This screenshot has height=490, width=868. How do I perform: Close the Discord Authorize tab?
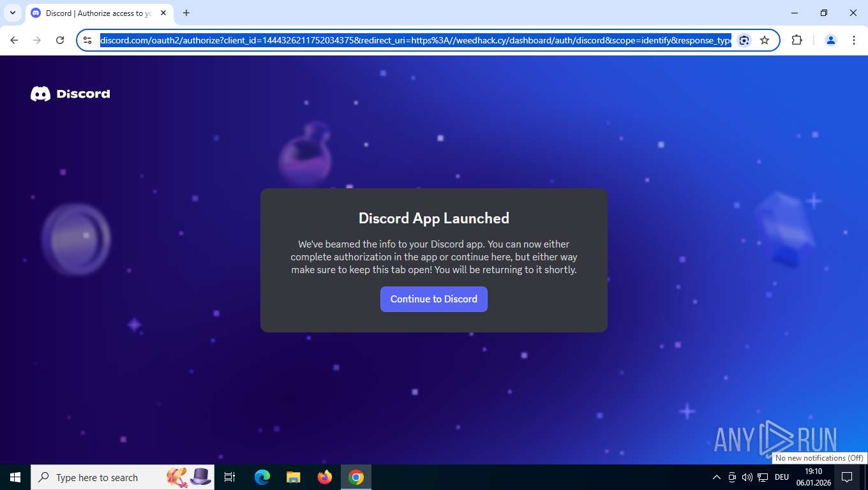point(163,13)
